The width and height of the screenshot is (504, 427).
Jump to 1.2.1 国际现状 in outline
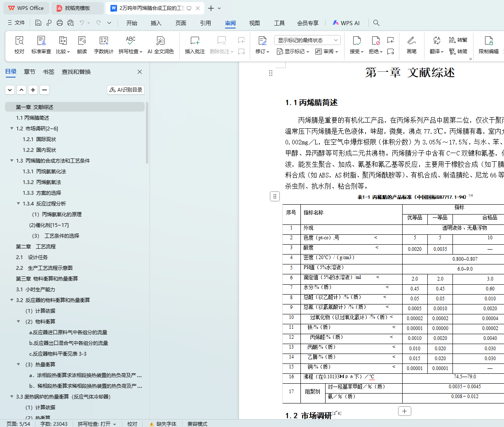(x=40, y=139)
